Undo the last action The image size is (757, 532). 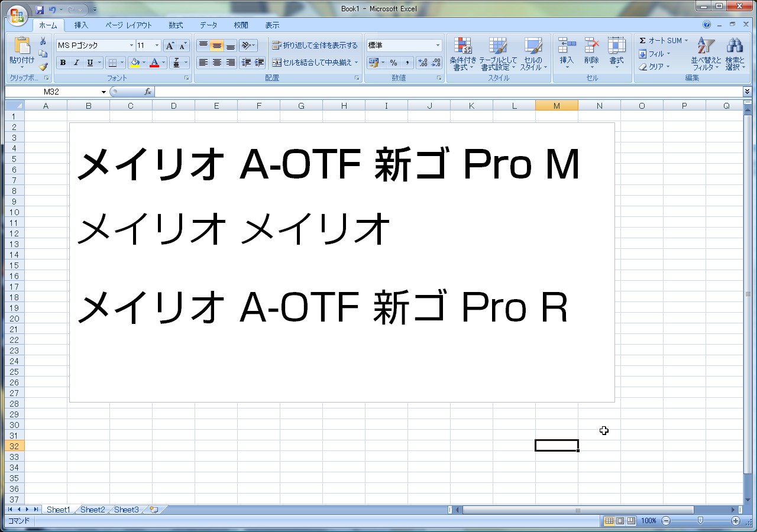coord(53,9)
